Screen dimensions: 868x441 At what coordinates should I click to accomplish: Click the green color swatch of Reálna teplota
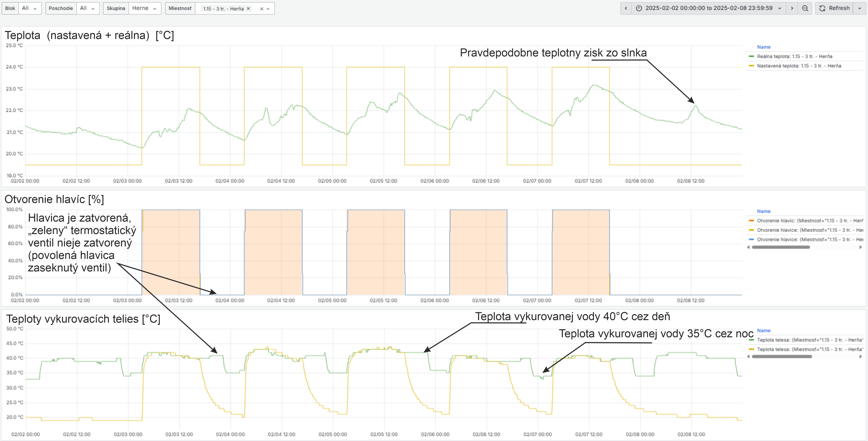(x=751, y=56)
